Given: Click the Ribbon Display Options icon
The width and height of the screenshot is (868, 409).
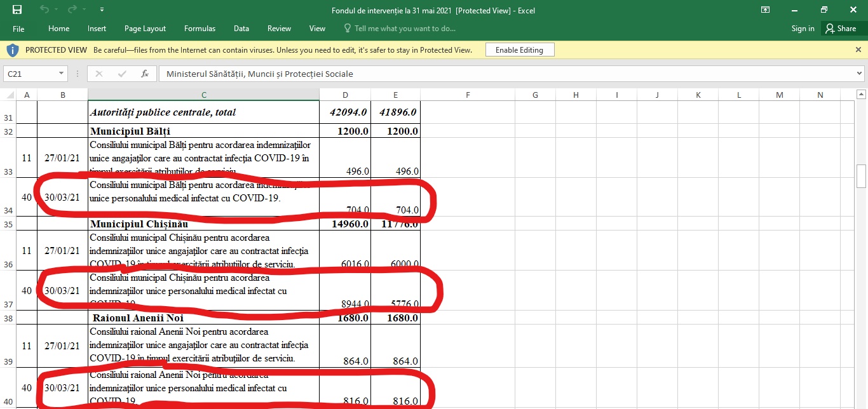Looking at the screenshot, I should click(x=766, y=10).
